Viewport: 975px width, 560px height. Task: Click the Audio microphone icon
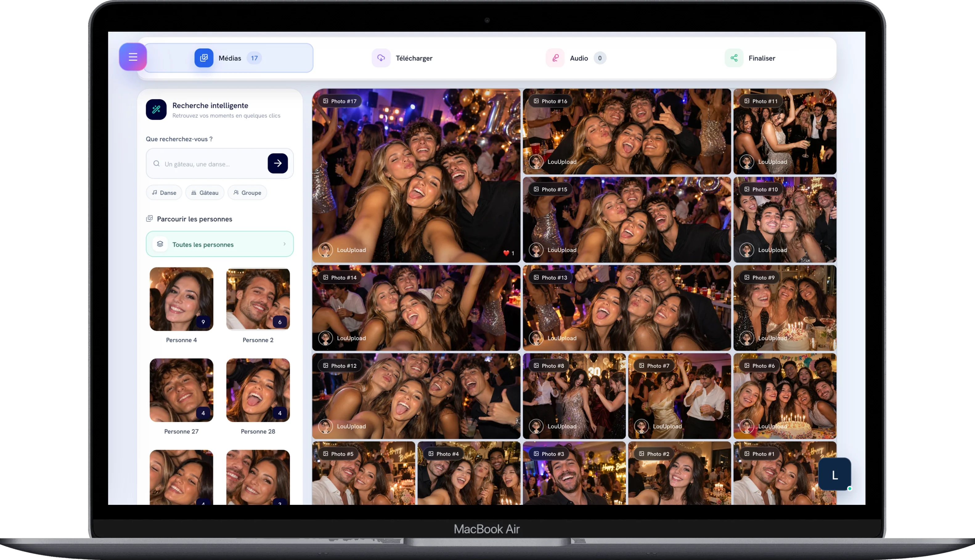(555, 58)
